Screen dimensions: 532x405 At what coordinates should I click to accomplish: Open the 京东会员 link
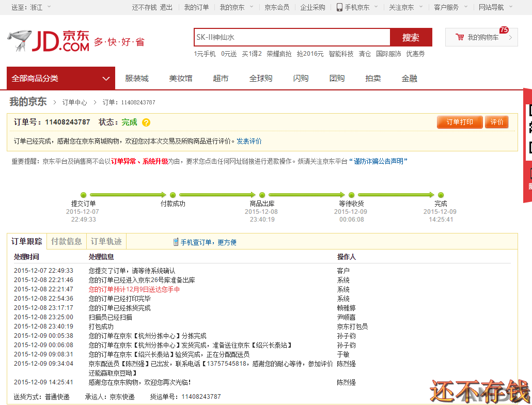pos(277,7)
